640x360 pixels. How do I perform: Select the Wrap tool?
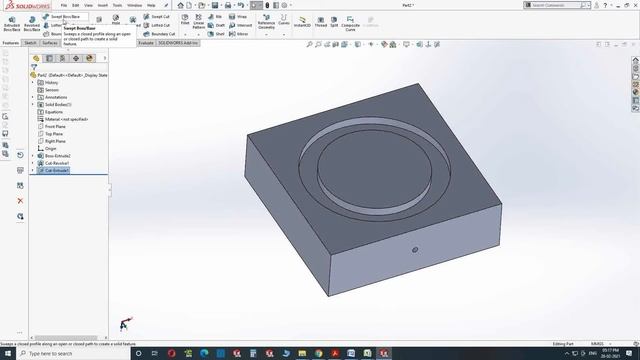point(238,17)
